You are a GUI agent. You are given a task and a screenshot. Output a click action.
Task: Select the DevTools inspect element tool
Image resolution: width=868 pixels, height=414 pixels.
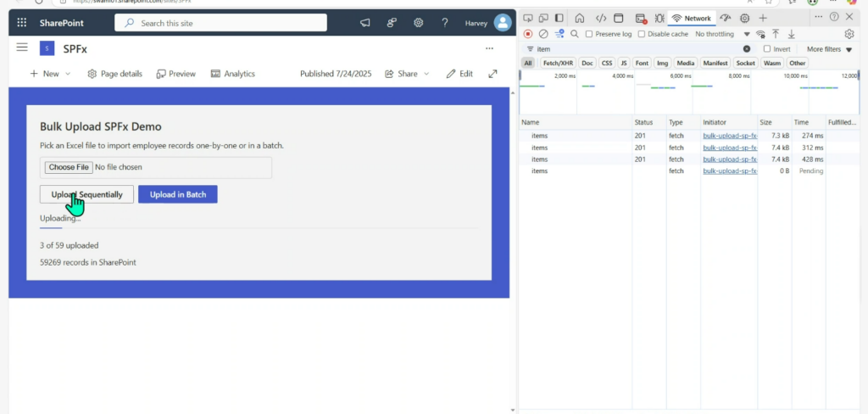pos(528,18)
